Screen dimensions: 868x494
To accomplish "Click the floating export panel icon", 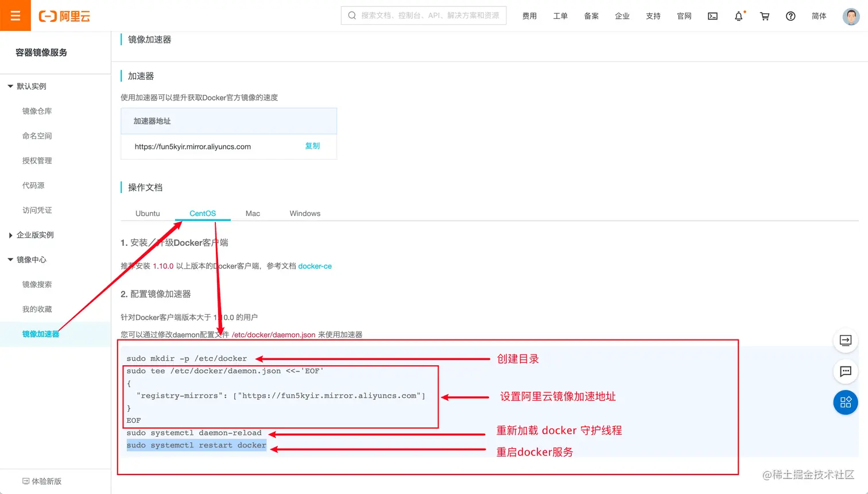I will pos(846,340).
